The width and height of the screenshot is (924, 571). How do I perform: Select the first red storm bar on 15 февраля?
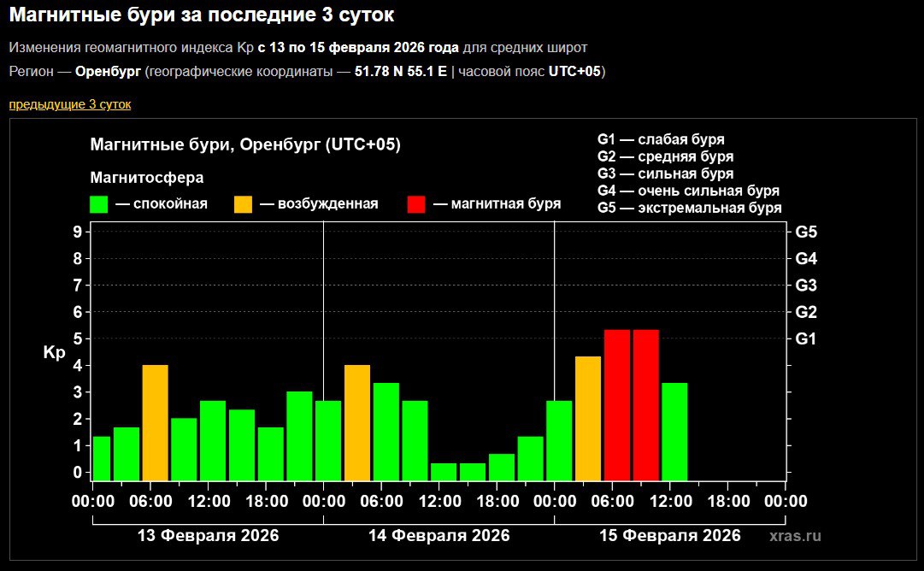coord(616,402)
